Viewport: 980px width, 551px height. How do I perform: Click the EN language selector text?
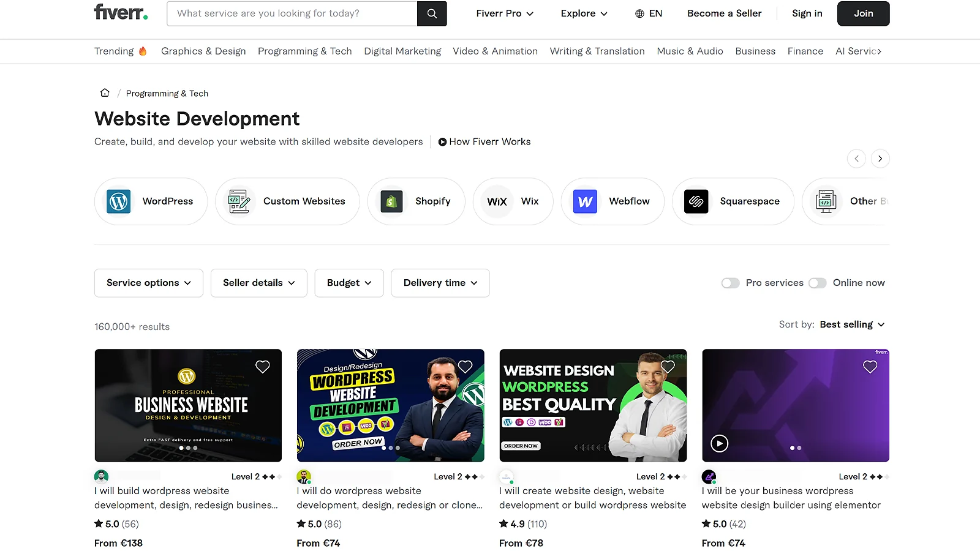point(655,13)
